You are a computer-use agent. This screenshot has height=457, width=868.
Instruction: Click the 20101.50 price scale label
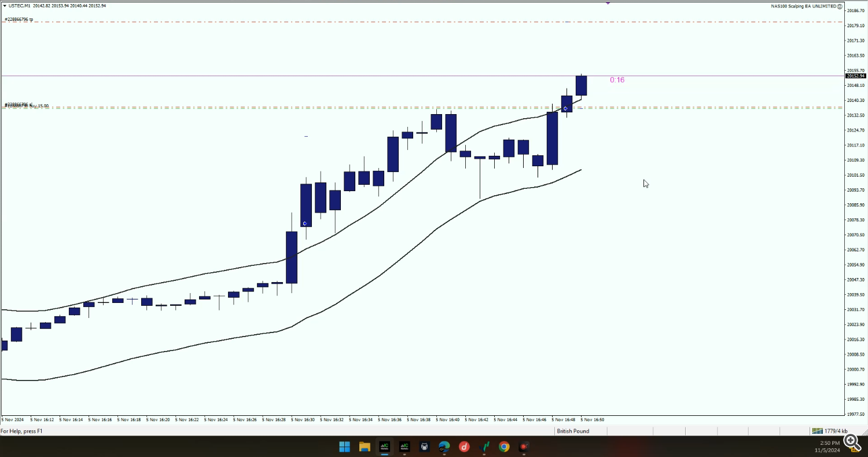(x=855, y=176)
